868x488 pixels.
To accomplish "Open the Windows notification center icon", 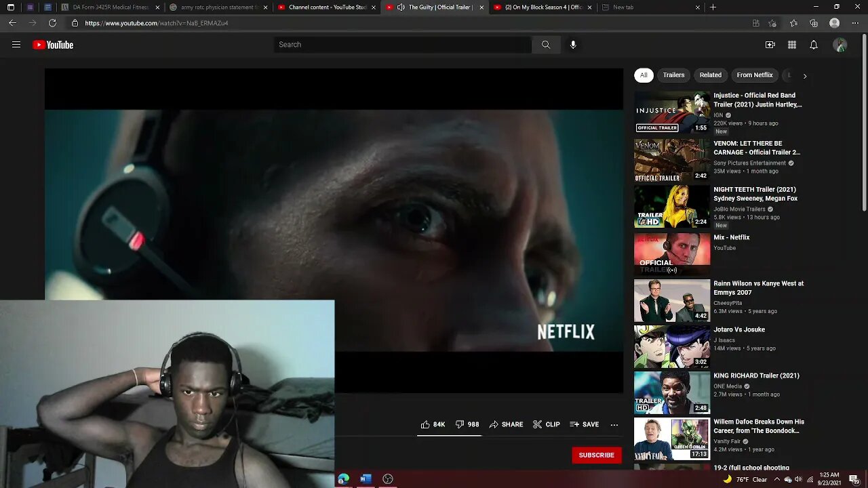I will [x=854, y=479].
